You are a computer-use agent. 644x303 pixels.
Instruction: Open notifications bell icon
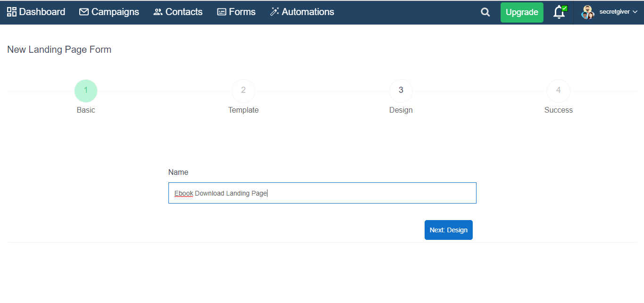pos(559,12)
